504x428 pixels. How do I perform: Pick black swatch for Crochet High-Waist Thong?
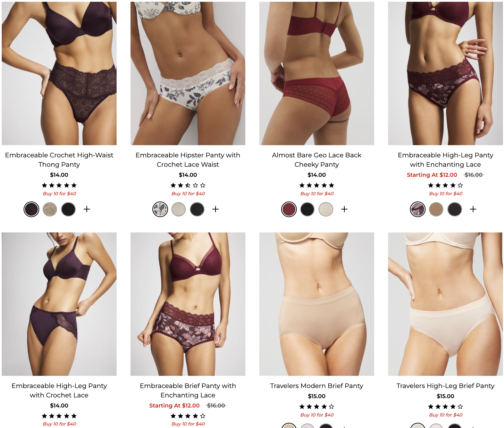[x=68, y=209]
